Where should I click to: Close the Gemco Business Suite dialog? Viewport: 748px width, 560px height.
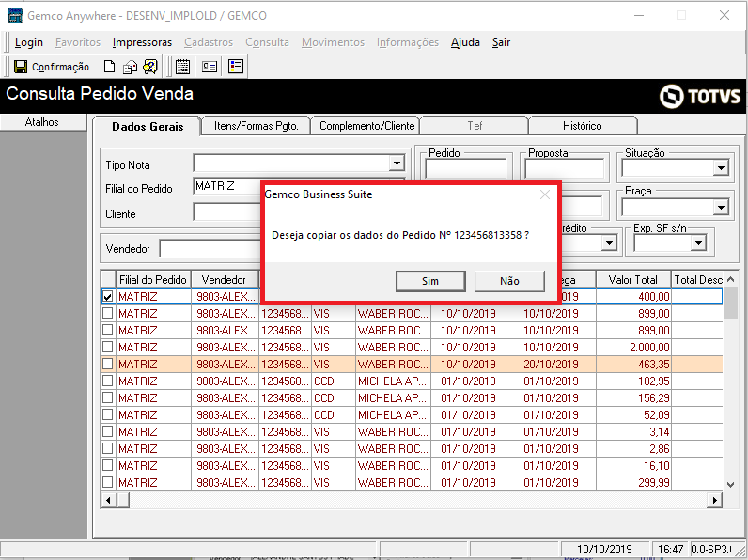click(x=545, y=194)
